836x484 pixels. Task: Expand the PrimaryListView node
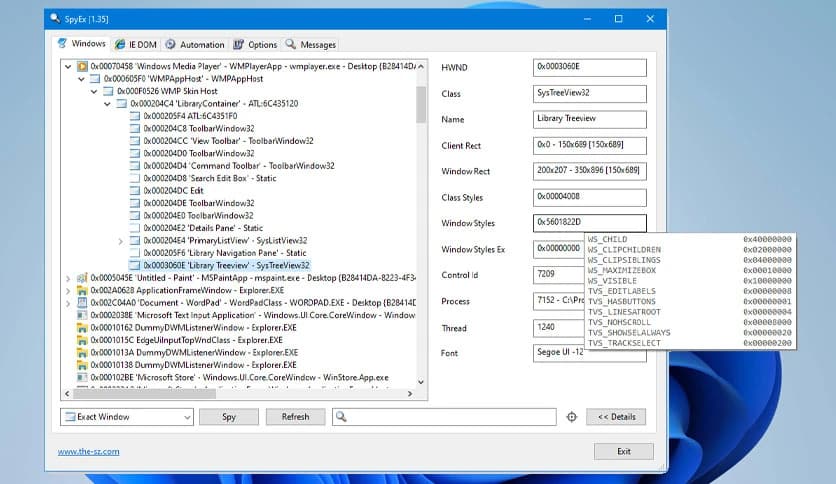point(120,241)
